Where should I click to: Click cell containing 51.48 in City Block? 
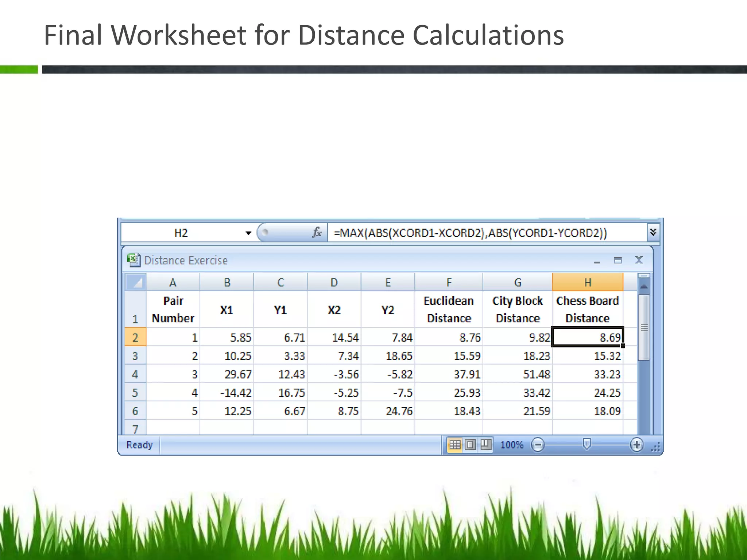[x=518, y=374]
